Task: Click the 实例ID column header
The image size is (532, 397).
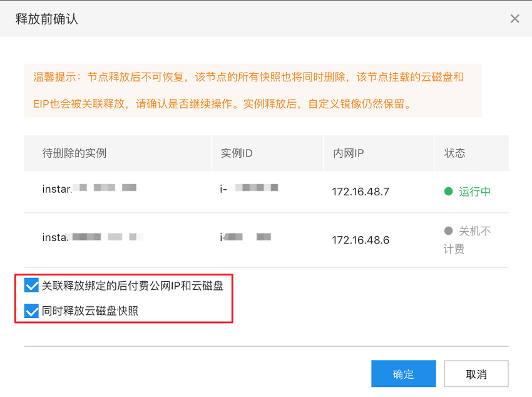Action: (x=237, y=153)
